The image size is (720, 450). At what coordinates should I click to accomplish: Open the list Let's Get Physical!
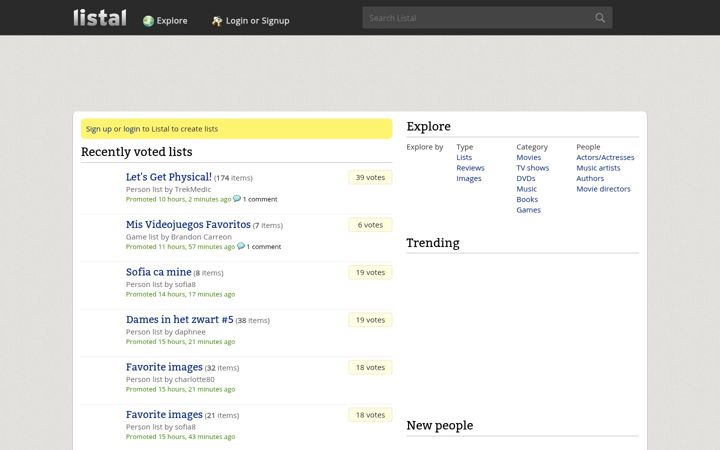coord(169,177)
